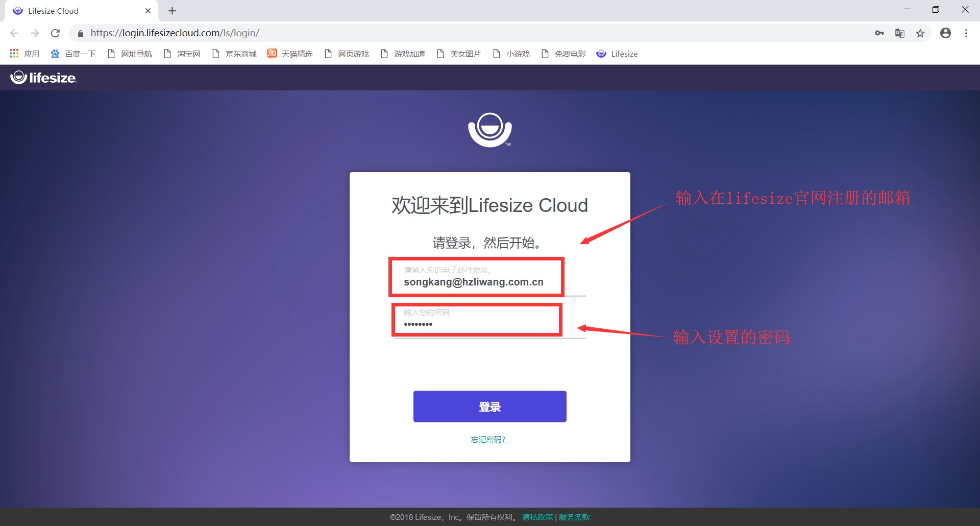Open Chrome three-dot menu
Screen dimensions: 980x526
pyautogui.click(x=966, y=33)
